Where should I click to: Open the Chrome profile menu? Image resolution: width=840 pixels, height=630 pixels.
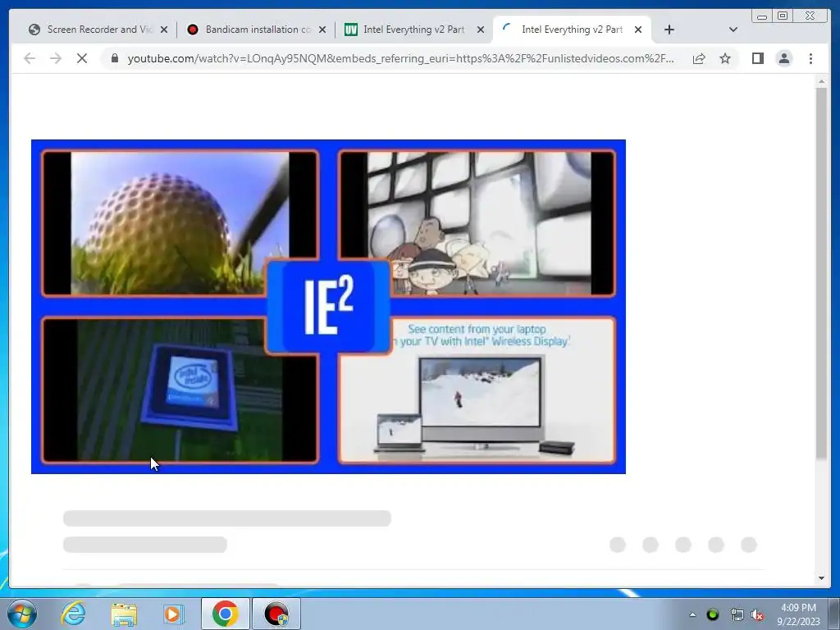[783, 58]
